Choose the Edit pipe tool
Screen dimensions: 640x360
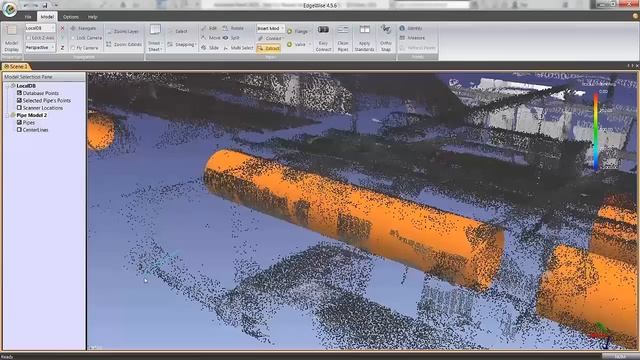pyautogui.click(x=209, y=28)
